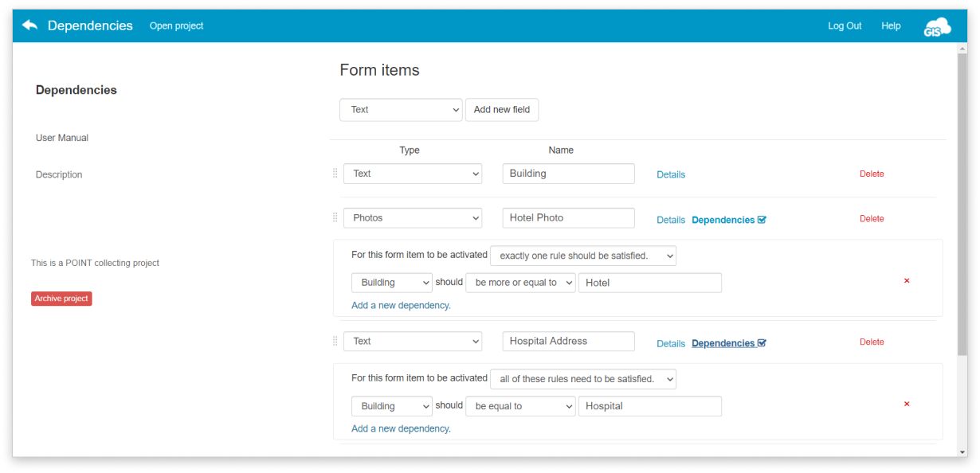Screen dimensions: 980x473
Task: Click the Name column header
Action: [x=561, y=150]
